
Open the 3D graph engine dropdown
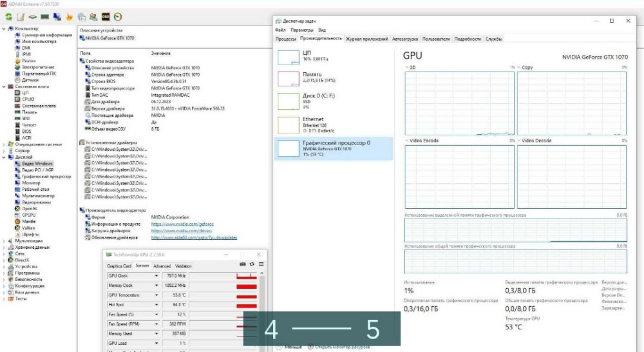coord(406,67)
